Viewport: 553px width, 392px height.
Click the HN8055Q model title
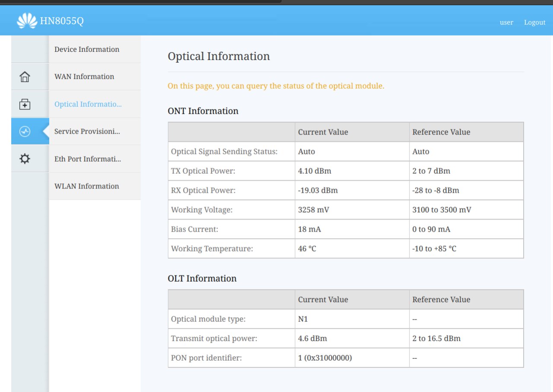pyautogui.click(x=62, y=21)
